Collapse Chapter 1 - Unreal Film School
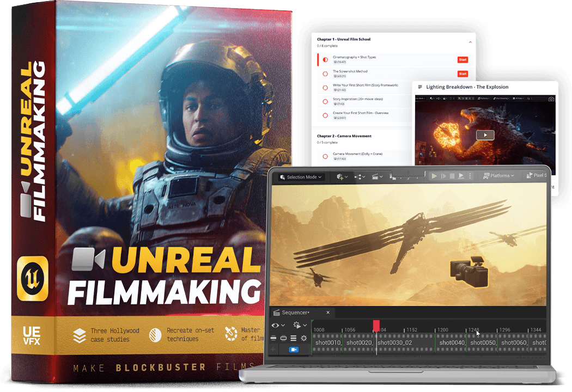The width and height of the screenshot is (572, 392). tap(470, 42)
